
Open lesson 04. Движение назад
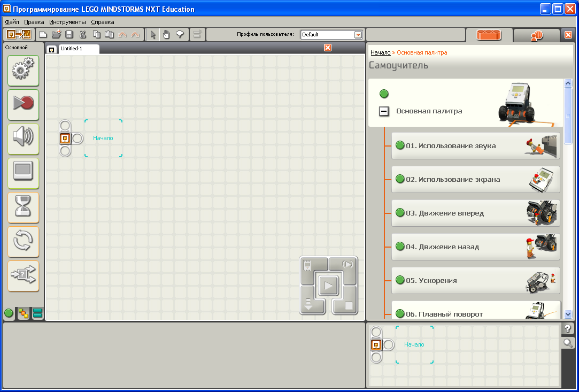point(476,247)
